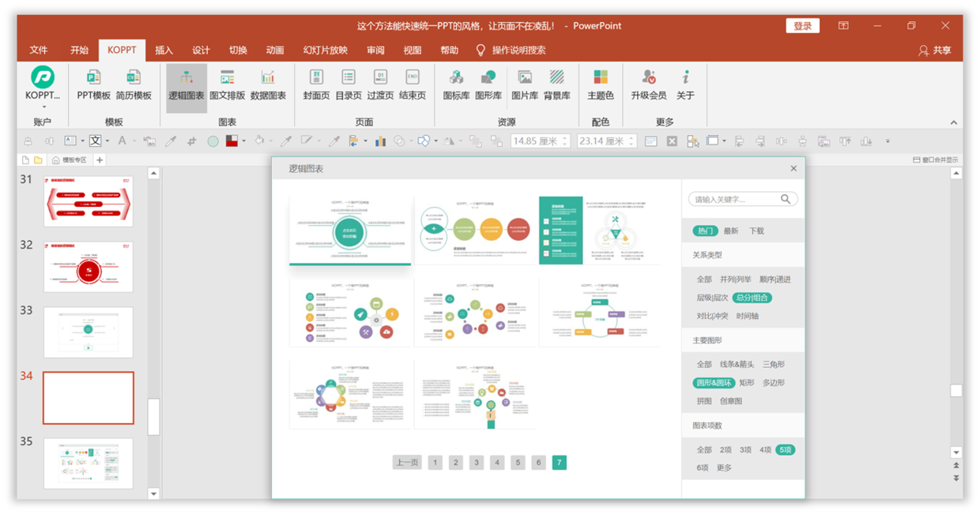Select 顺序|递进 relation type
Image resolution: width=980 pixels, height=514 pixels.
(x=775, y=280)
